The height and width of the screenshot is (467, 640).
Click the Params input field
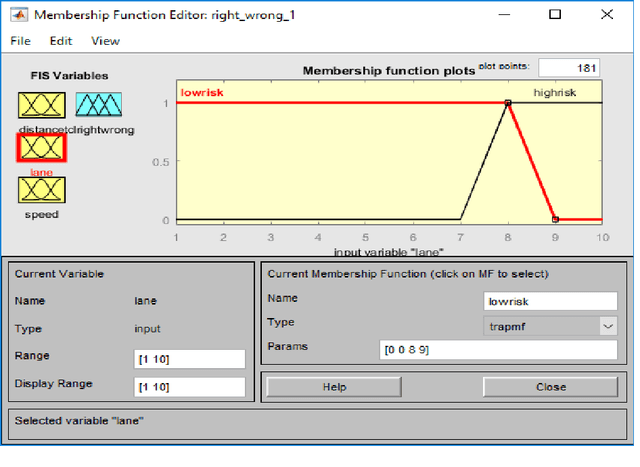click(498, 350)
